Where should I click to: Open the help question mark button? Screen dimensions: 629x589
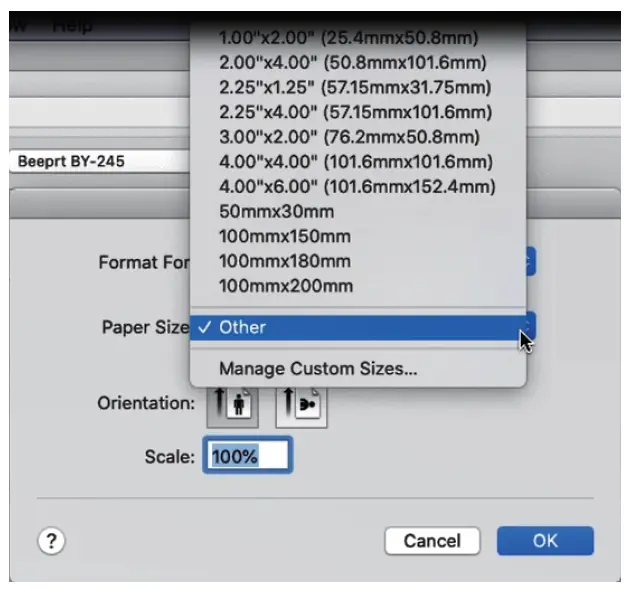pos(52,541)
